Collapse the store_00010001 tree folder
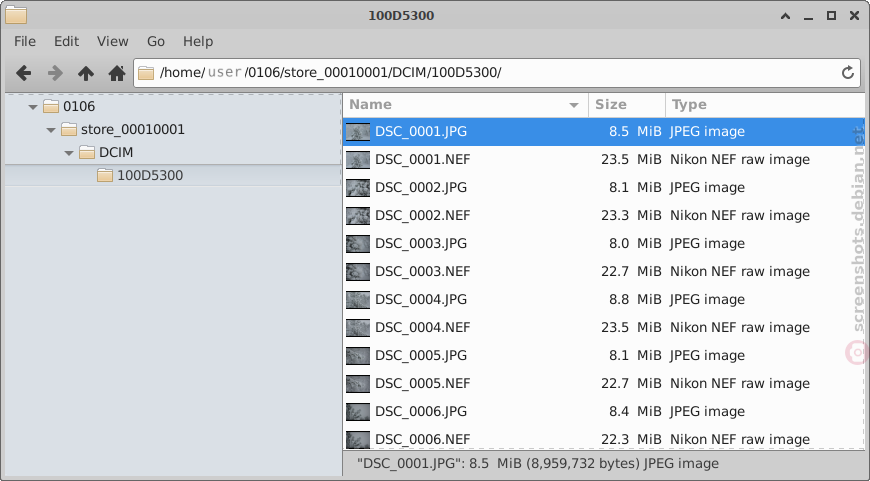 click(51, 130)
